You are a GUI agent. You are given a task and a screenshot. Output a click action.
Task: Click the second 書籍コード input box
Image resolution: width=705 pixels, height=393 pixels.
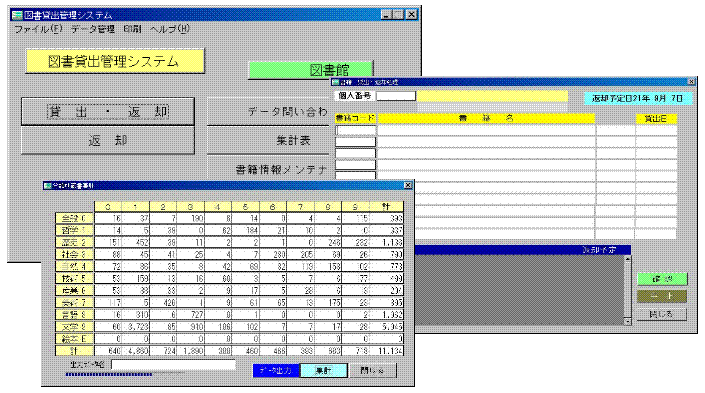coord(356,142)
